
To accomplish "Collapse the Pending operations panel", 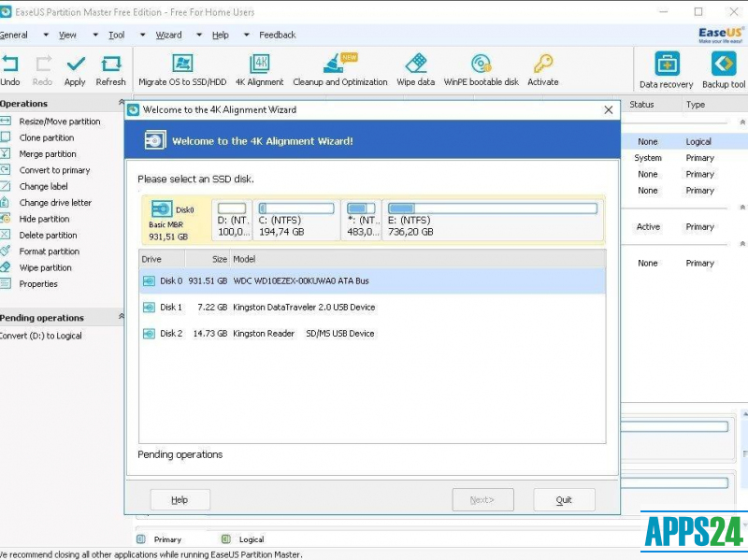I will (x=122, y=316).
